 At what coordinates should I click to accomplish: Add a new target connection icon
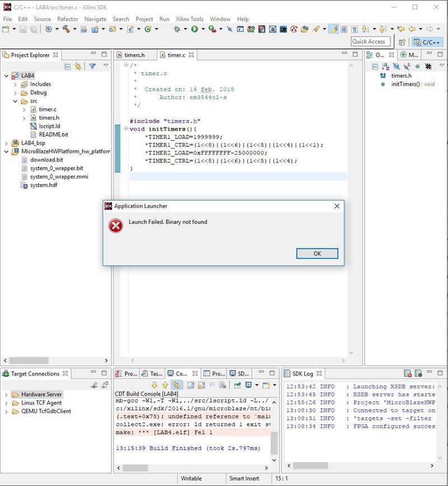pyautogui.click(x=95, y=385)
